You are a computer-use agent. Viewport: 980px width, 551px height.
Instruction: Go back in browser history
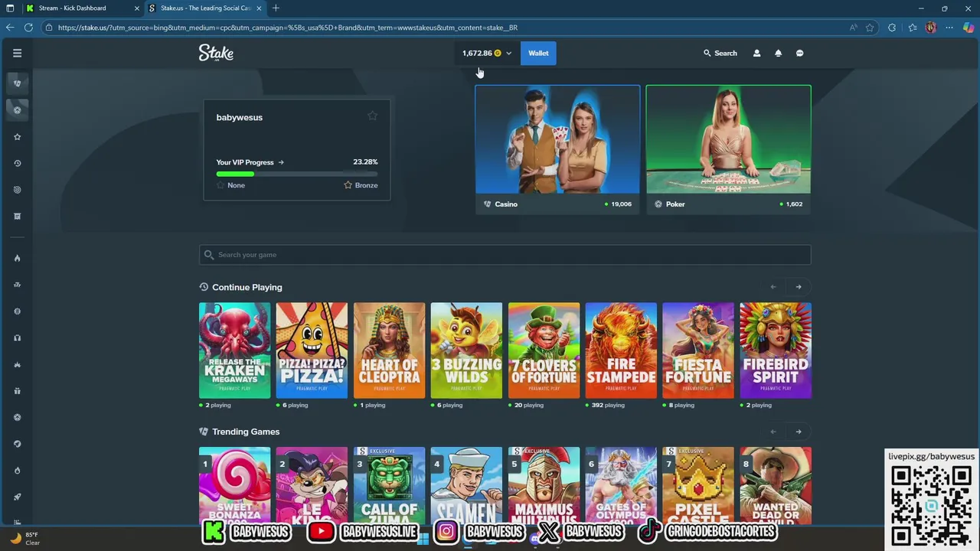[10, 28]
